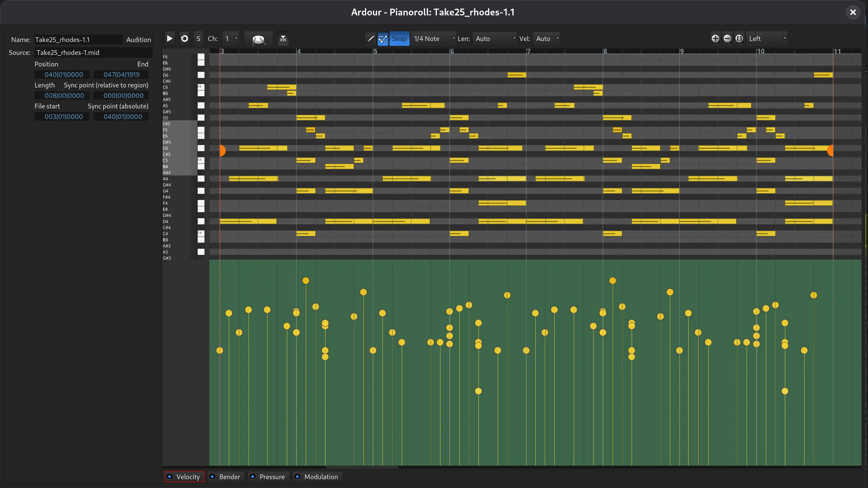Screen dimensions: 868x488
Task: Click the zoom in plus icon
Action: (x=715, y=39)
